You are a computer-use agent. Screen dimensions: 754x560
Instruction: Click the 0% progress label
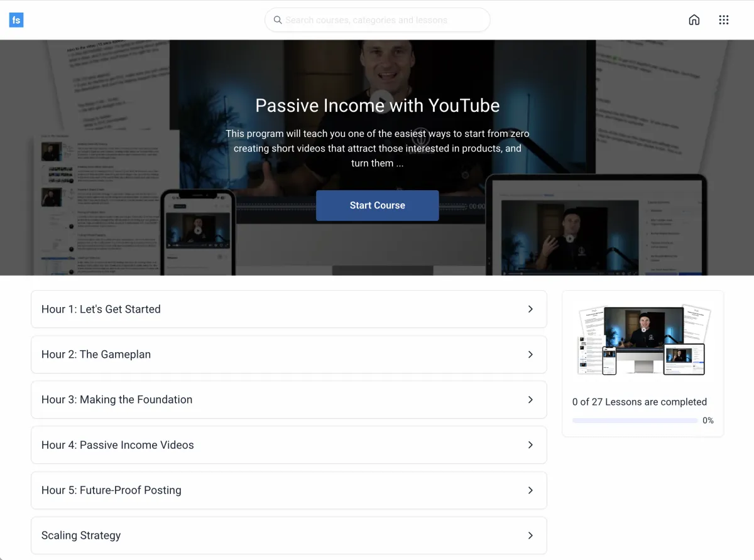(708, 421)
